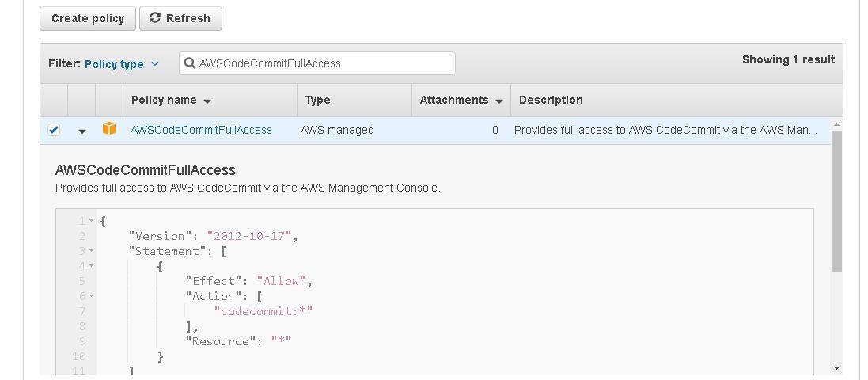Click the policy search input field
This screenshot has height=380, width=868.
pos(317,63)
